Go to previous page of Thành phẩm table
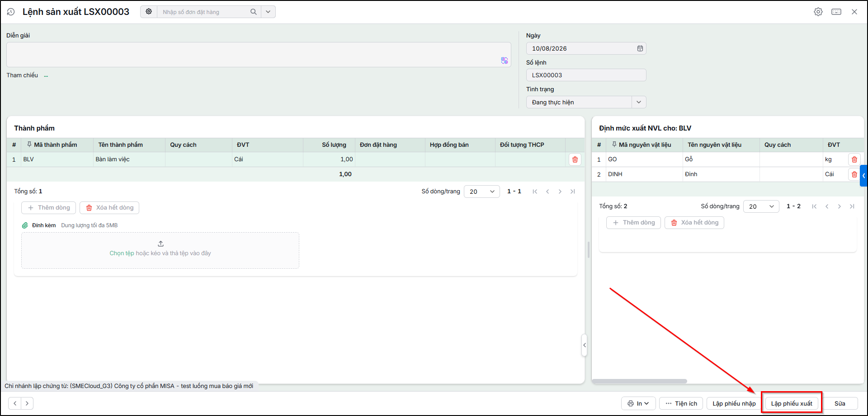868x416 pixels. click(547, 192)
